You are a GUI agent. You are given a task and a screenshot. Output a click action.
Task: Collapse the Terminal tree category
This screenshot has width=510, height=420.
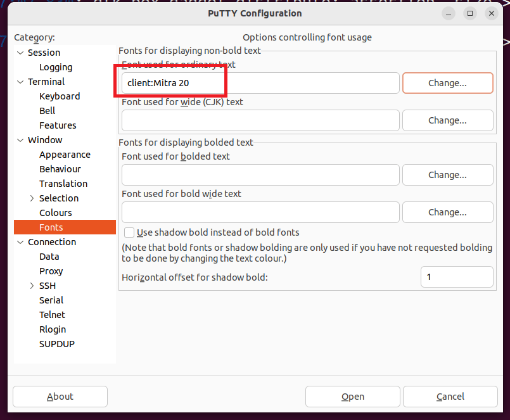20,82
